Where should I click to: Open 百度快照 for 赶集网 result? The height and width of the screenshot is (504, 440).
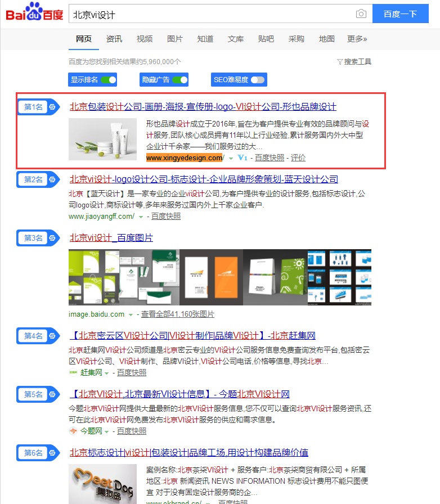pyautogui.click(x=132, y=372)
